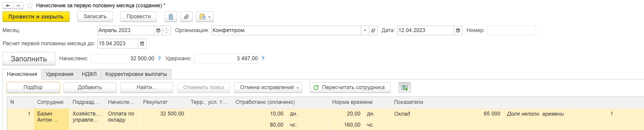
Task: Click the Добавить button
Action: click(90, 88)
